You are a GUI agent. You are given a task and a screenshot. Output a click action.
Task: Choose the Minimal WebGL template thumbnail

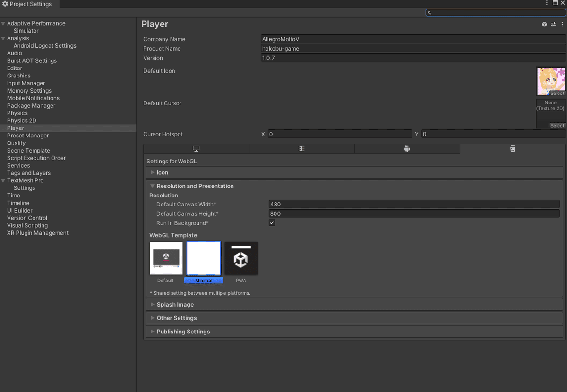[x=204, y=258]
